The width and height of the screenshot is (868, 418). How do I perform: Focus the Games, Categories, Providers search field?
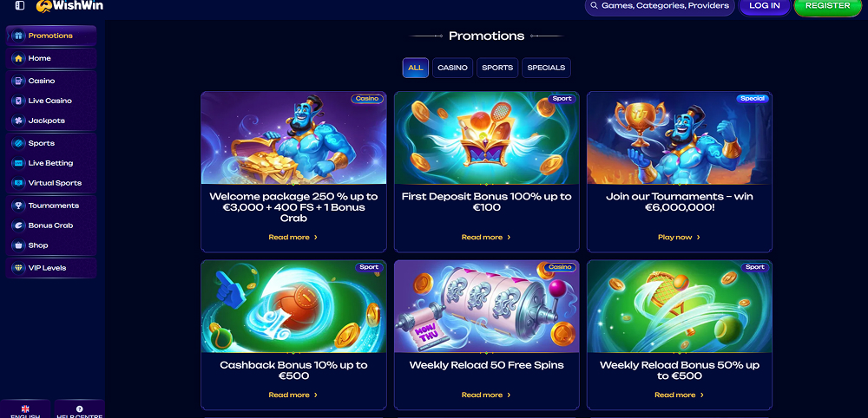point(660,5)
